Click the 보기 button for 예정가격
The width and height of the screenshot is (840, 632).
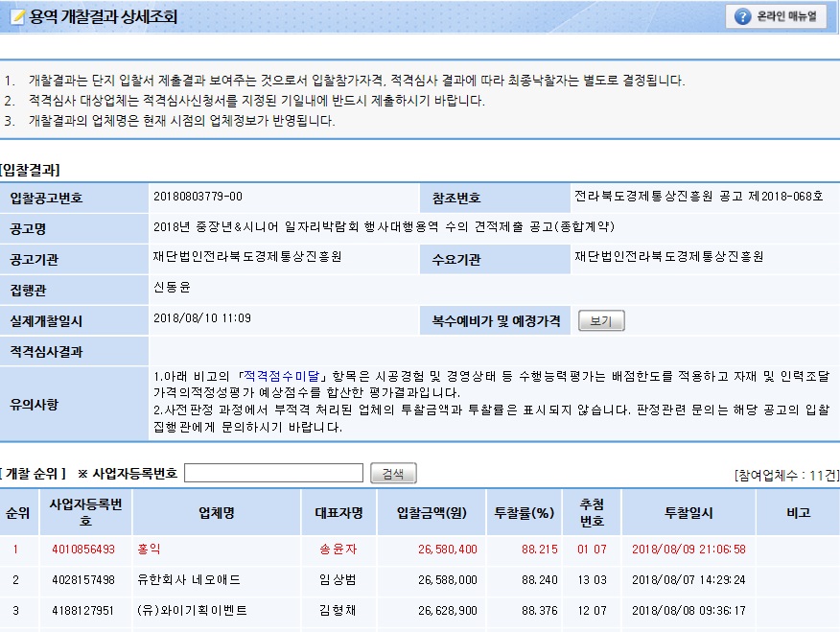coord(601,321)
